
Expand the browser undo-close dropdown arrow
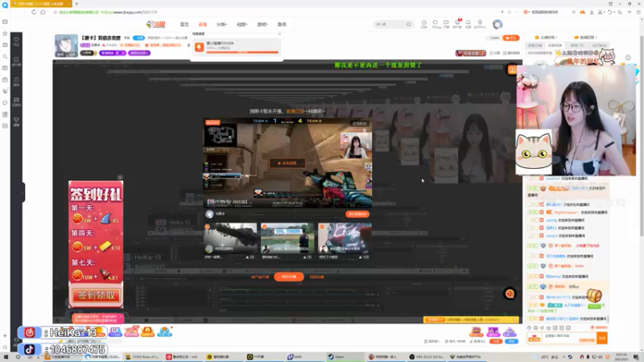pyautogui.click(x=613, y=12)
